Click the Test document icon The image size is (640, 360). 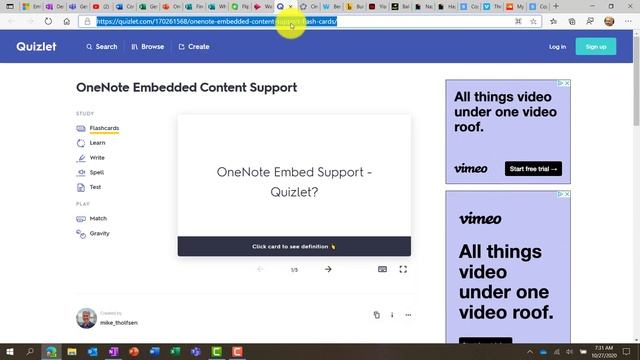pyautogui.click(x=81, y=187)
